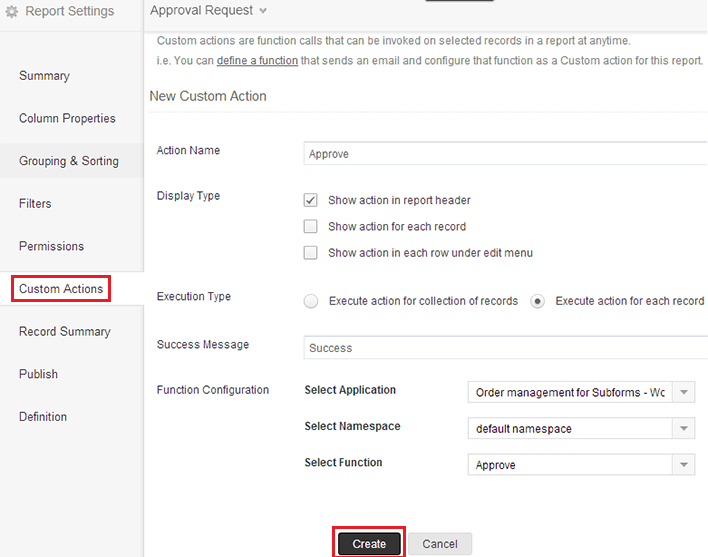Image resolution: width=708 pixels, height=557 pixels.
Task: Switch to the Filters section
Action: coord(35,204)
